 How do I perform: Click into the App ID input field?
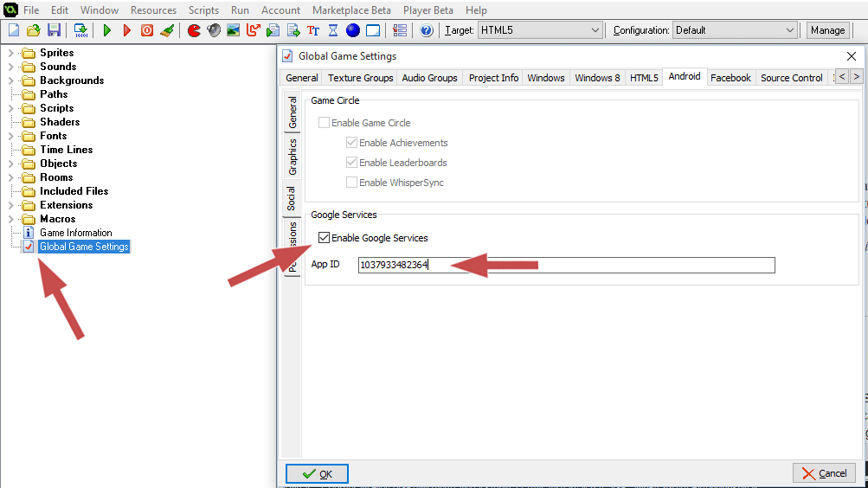pyautogui.click(x=566, y=265)
